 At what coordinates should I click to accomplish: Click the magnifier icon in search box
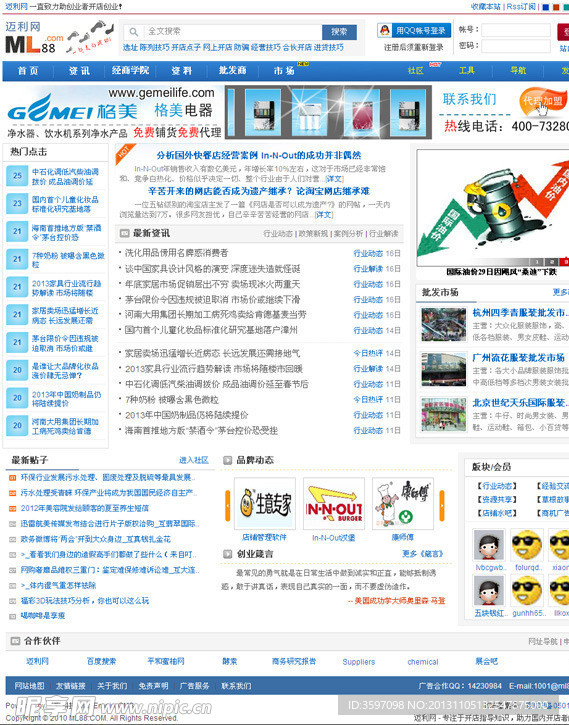click(134, 32)
